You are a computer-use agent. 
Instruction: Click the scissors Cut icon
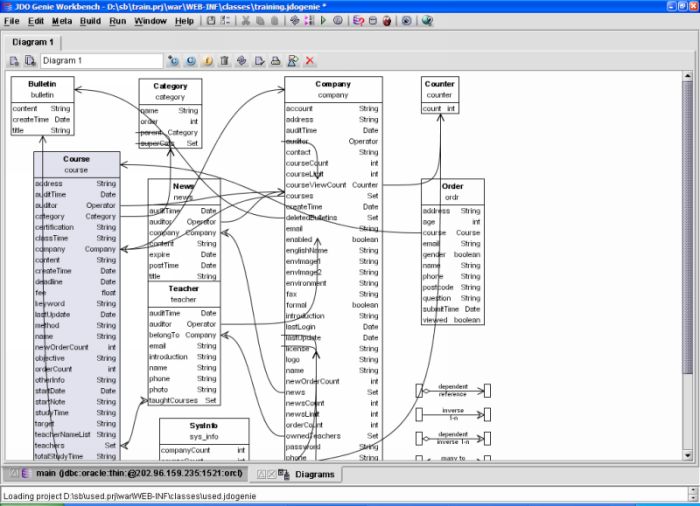click(246, 21)
